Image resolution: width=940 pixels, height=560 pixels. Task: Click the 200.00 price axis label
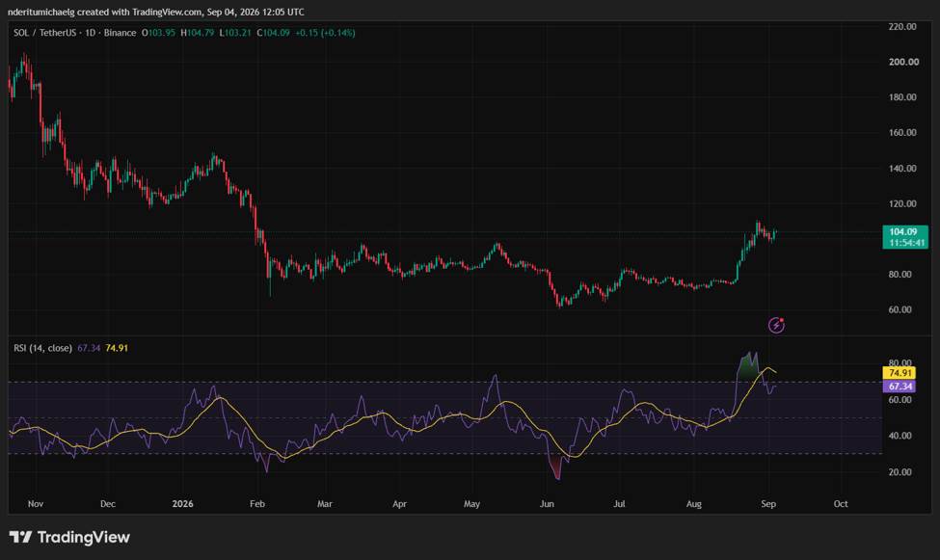(902, 62)
